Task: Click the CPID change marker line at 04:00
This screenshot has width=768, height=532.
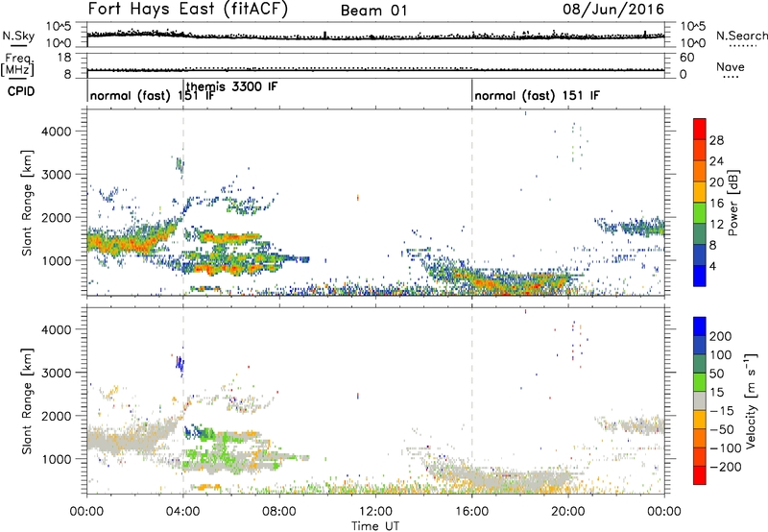Action: point(183,90)
